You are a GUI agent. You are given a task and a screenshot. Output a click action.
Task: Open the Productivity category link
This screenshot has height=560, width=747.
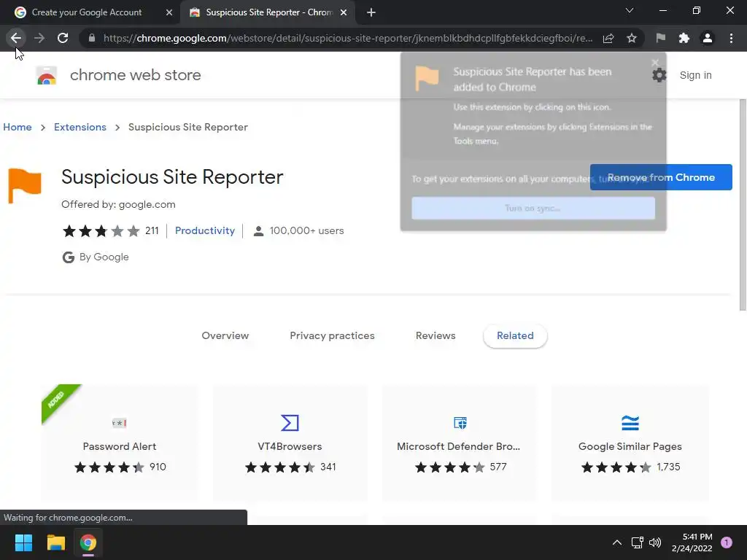(x=205, y=230)
